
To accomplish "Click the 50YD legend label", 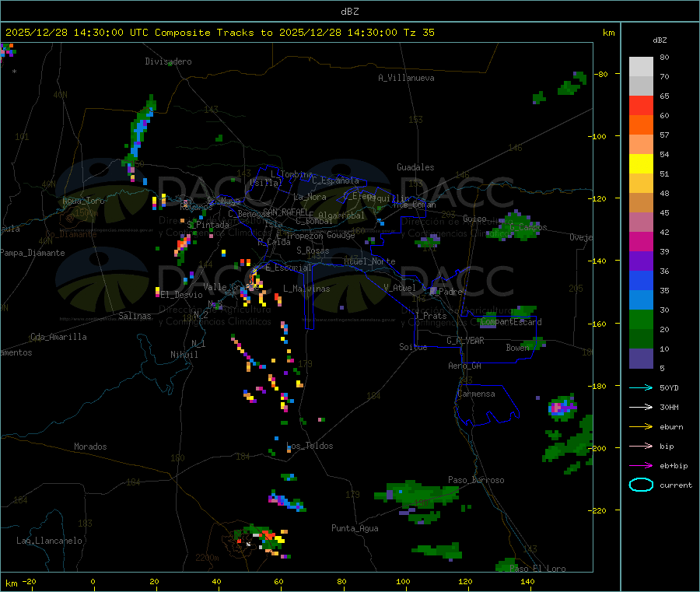I will [669, 387].
